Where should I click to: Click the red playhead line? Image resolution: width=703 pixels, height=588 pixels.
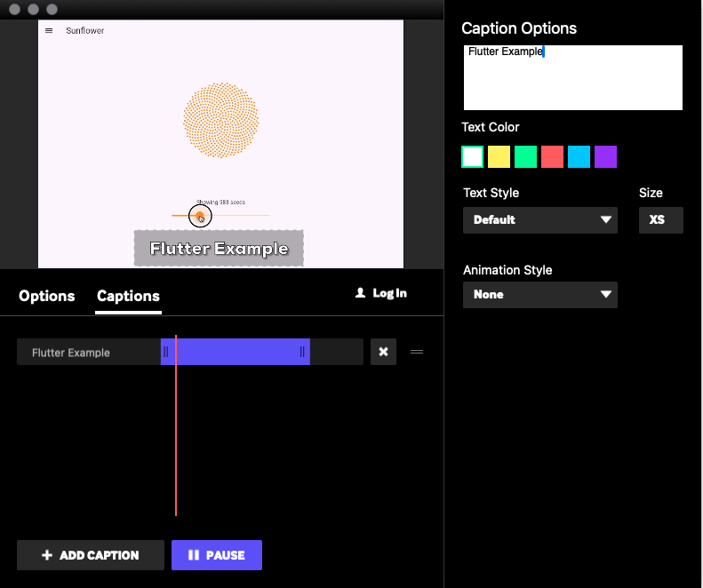[x=176, y=425]
